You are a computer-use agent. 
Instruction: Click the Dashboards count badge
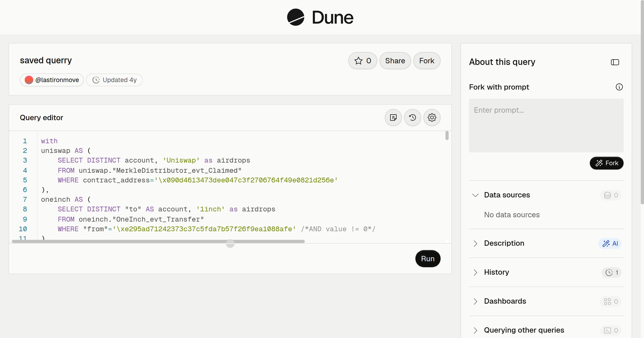pos(611,302)
